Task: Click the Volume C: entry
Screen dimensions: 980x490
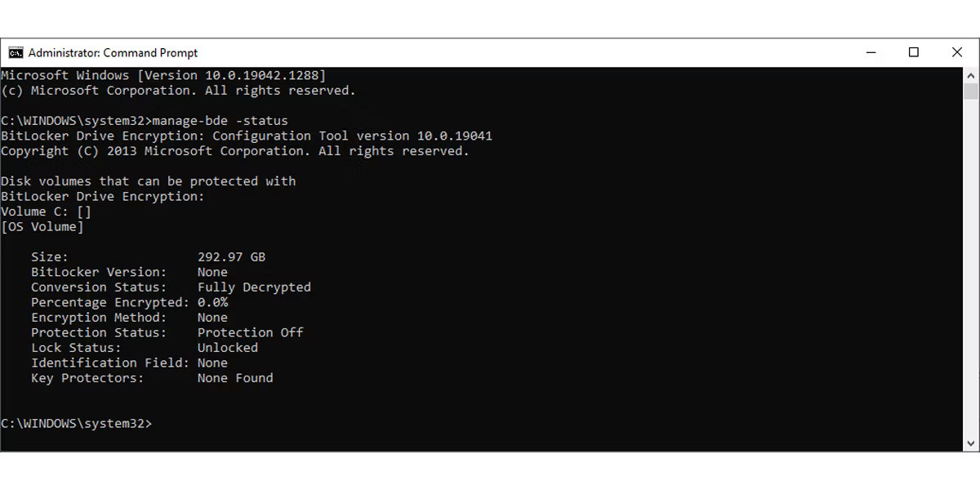Action: coord(45,211)
